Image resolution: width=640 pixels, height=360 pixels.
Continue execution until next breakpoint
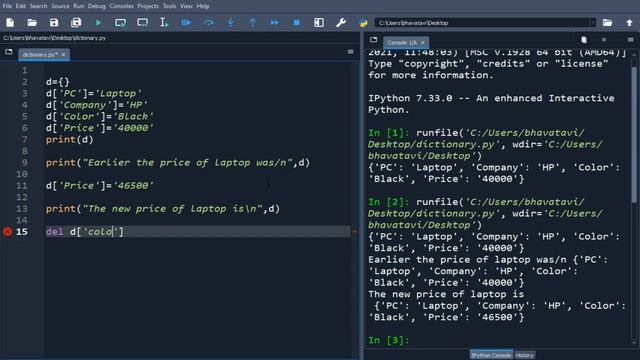click(275, 23)
